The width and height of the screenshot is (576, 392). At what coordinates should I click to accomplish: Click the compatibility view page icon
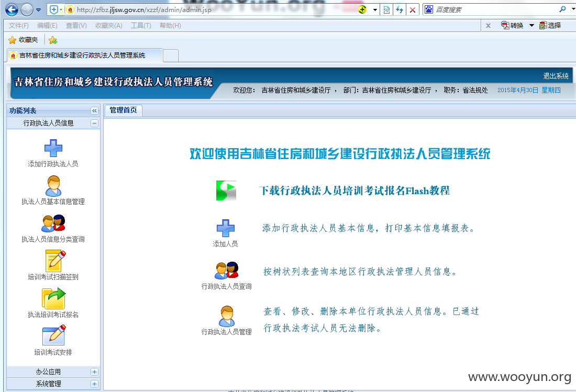386,10
